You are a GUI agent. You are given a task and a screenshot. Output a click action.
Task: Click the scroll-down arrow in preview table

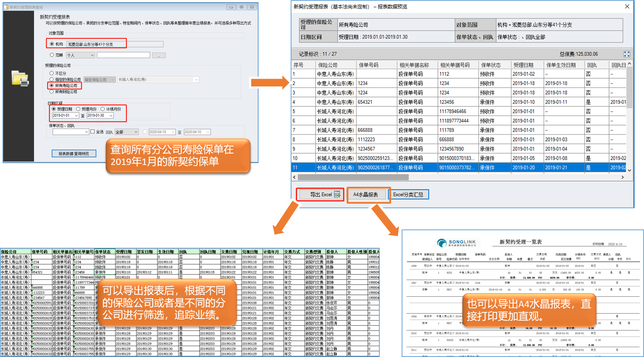629,170
